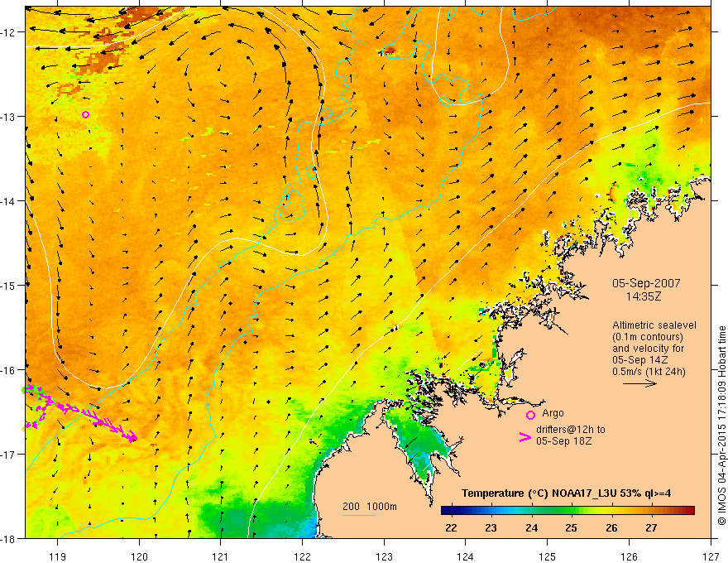Click the colorbar value '26'
The height and width of the screenshot is (563, 728).
[x=611, y=527]
